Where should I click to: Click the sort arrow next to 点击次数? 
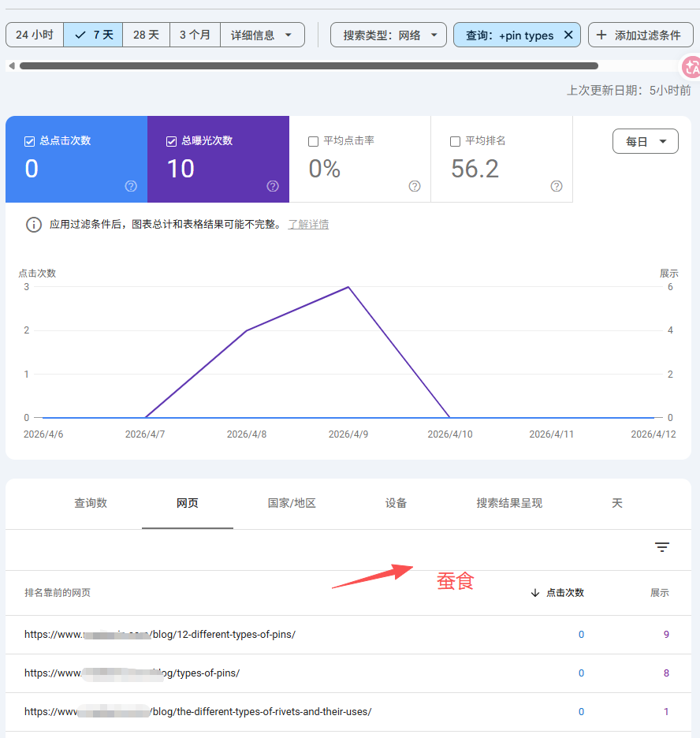point(535,592)
